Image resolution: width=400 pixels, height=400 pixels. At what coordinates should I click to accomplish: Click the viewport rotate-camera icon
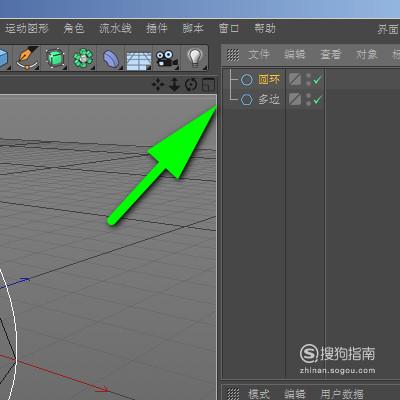191,85
